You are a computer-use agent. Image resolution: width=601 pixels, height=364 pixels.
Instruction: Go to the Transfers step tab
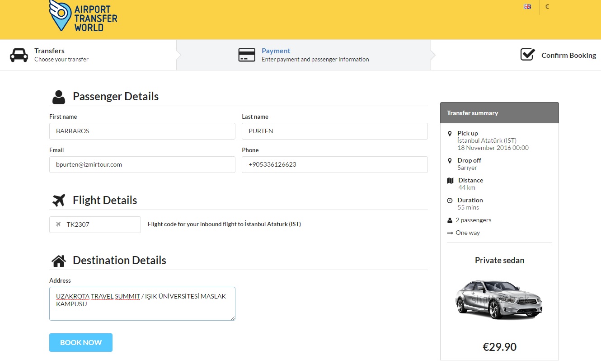pos(61,55)
